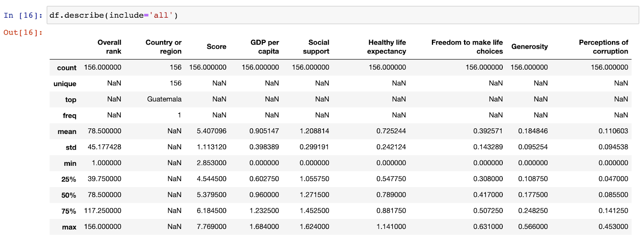The image size is (644, 239).
Task: Select the Healthy life expectancy header
Action: point(386,47)
